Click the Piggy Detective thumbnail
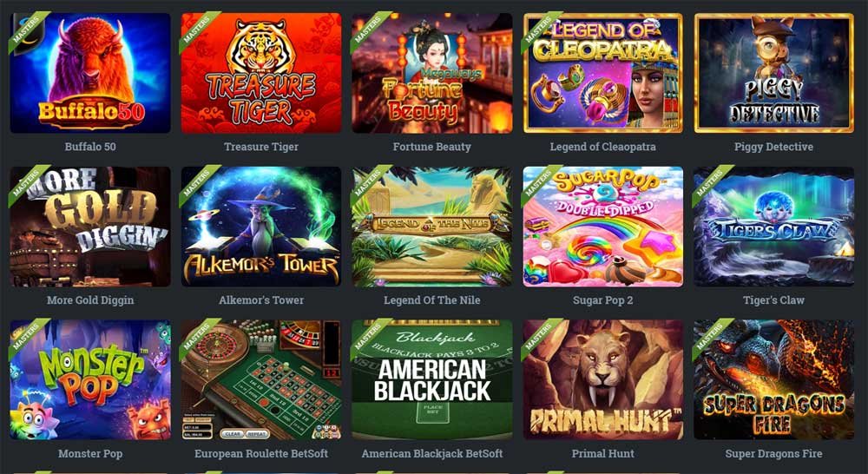This screenshot has width=868, height=474. click(x=774, y=73)
